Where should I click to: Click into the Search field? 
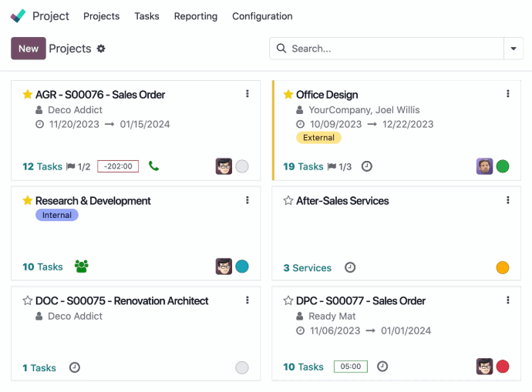[x=387, y=49]
